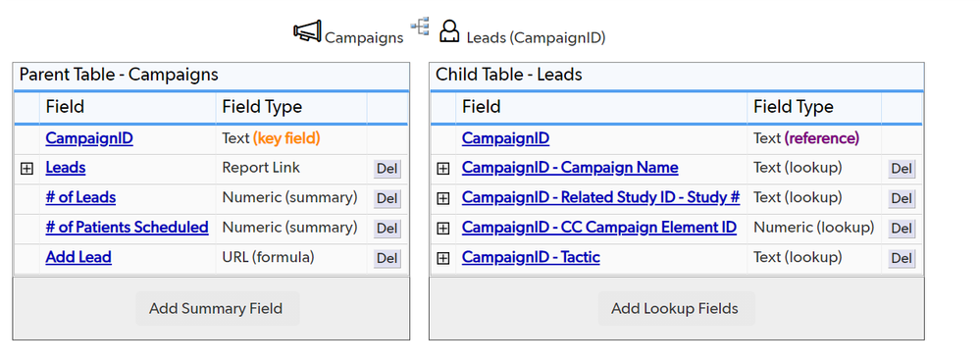Screen dimensions: 980x364
Task: Expand CampaignID - Related Study ID row
Action: tap(443, 198)
